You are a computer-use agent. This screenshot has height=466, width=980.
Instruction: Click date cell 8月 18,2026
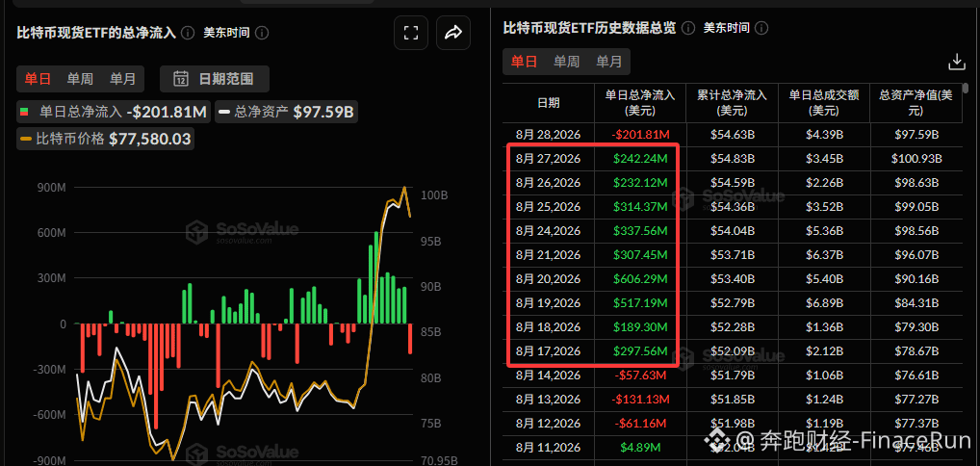pyautogui.click(x=549, y=327)
